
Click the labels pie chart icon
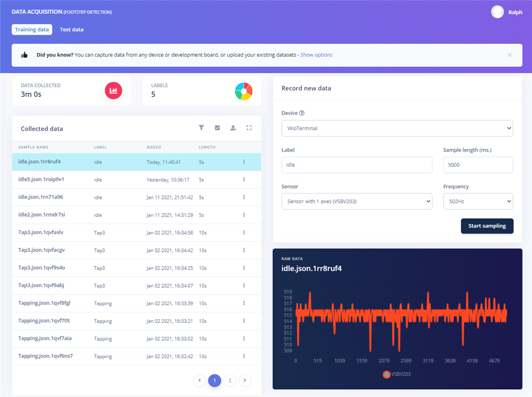[x=244, y=91]
